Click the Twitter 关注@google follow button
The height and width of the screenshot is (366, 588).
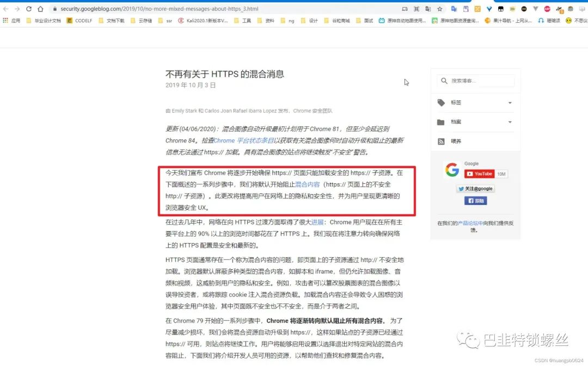[x=475, y=189]
